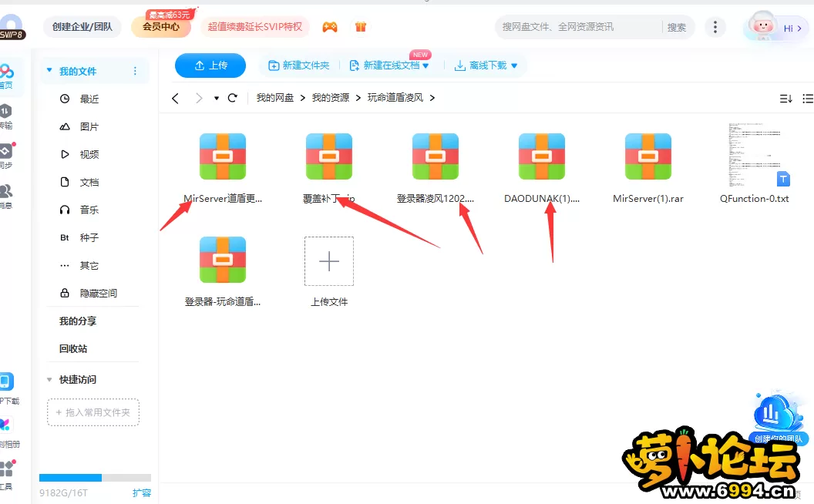814x504 pixels.
Task: Expand the chevron after 玩命道盾凌风 breadcrumb
Action: pyautogui.click(x=432, y=98)
